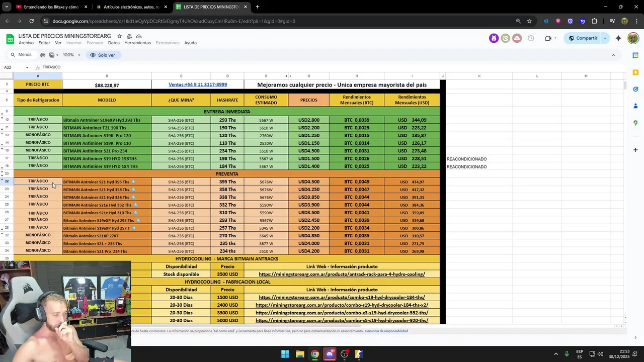
Task: Click the Compartir share button
Action: pyautogui.click(x=583, y=38)
